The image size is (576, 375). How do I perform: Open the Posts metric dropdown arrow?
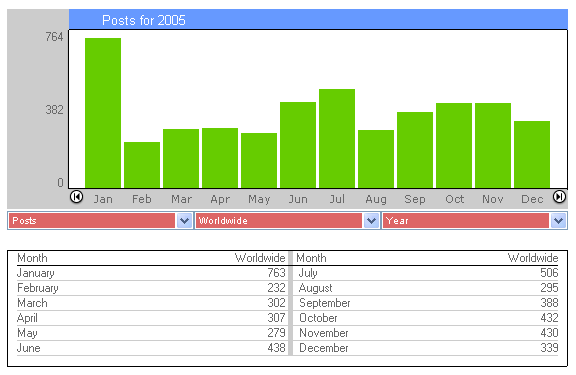184,221
